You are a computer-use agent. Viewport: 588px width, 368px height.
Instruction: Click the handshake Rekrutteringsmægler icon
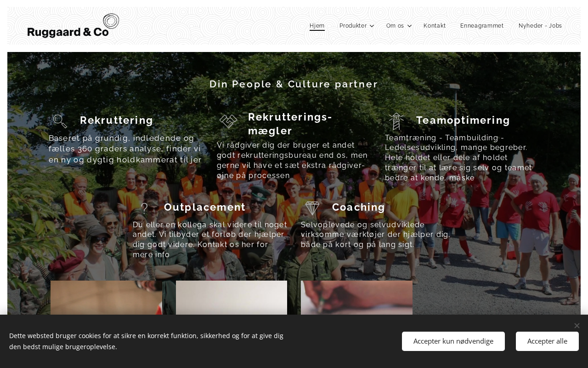tap(228, 121)
